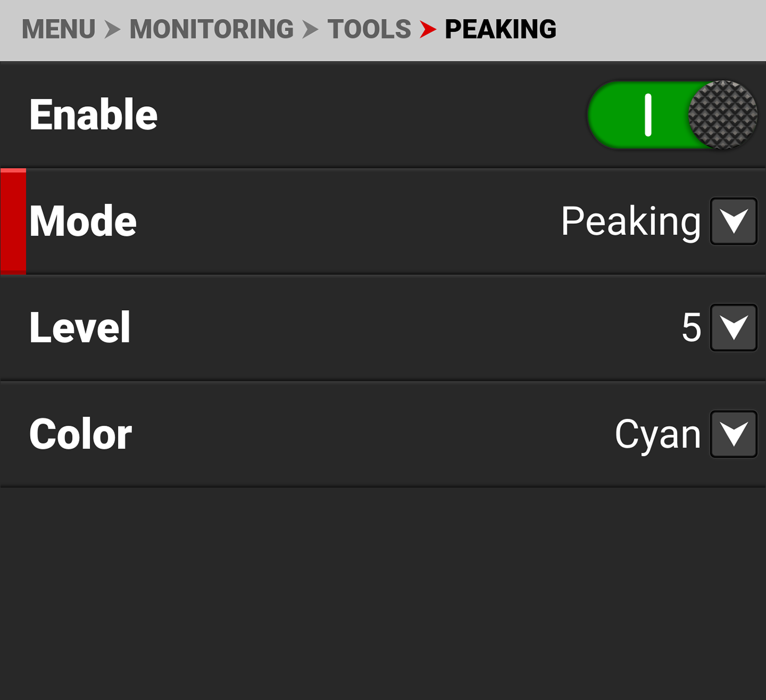Click the gray arrow after MENU
This screenshot has height=700, width=766.
point(112,29)
